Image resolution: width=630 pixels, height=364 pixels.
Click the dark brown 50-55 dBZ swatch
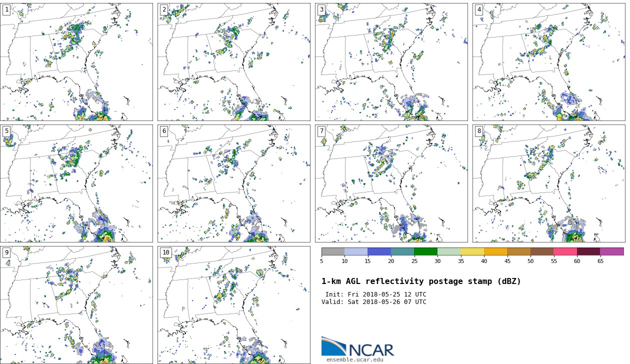tap(542, 251)
